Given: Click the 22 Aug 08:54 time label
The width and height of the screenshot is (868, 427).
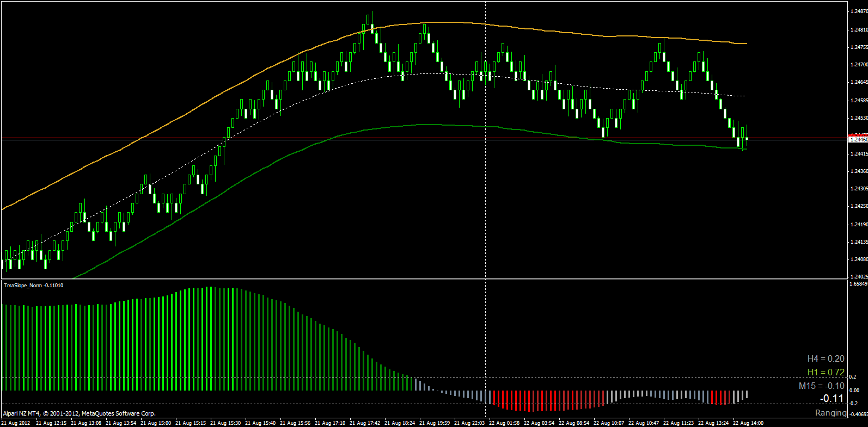Looking at the screenshot, I should point(574,423).
